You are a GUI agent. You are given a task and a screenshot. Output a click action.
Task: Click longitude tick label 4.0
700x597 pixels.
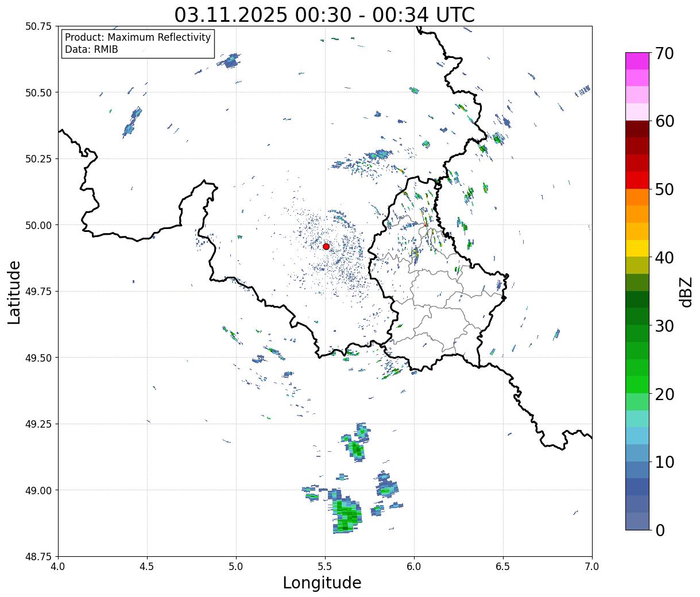(x=58, y=567)
